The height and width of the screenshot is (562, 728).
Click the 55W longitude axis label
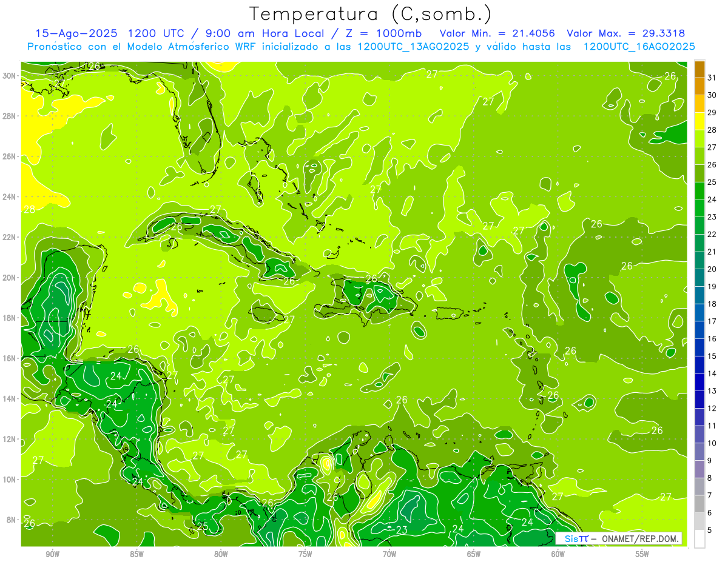(642, 554)
